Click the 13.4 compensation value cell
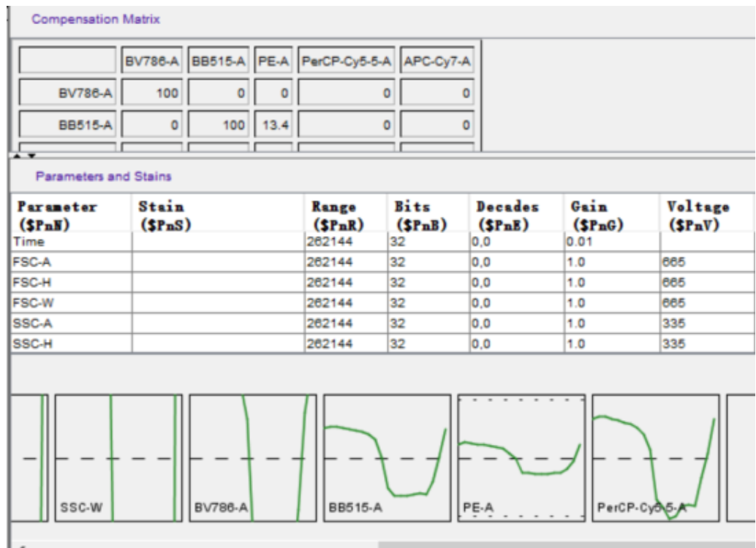This screenshot has width=756, height=548. pos(273,125)
